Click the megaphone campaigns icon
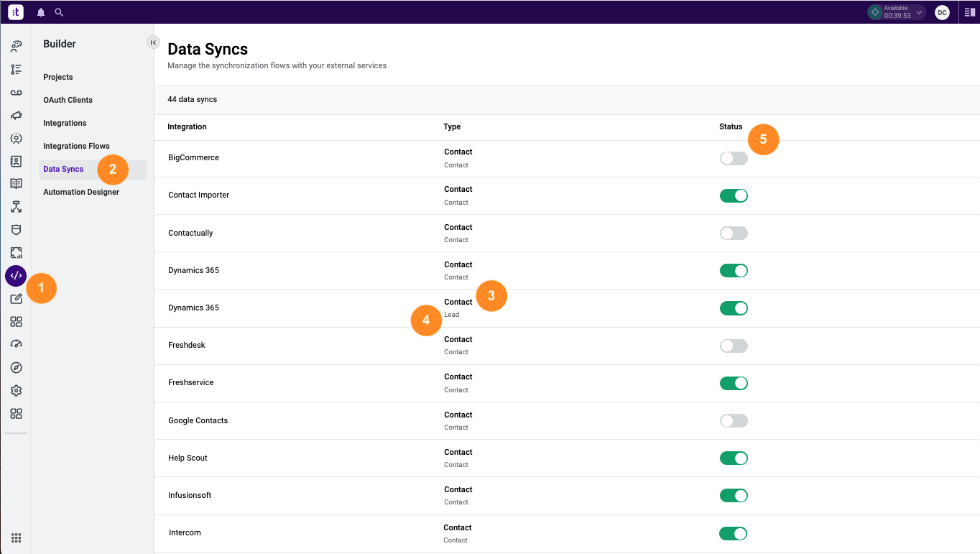Screen dimensions: 980x554 click(15, 115)
